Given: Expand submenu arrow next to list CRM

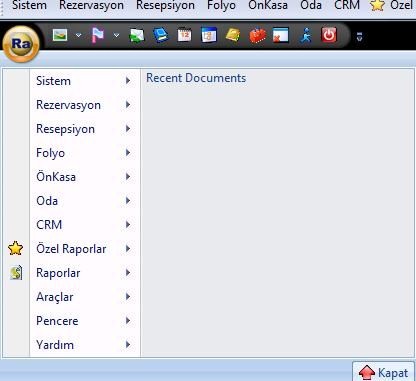Looking at the screenshot, I should [x=128, y=225].
